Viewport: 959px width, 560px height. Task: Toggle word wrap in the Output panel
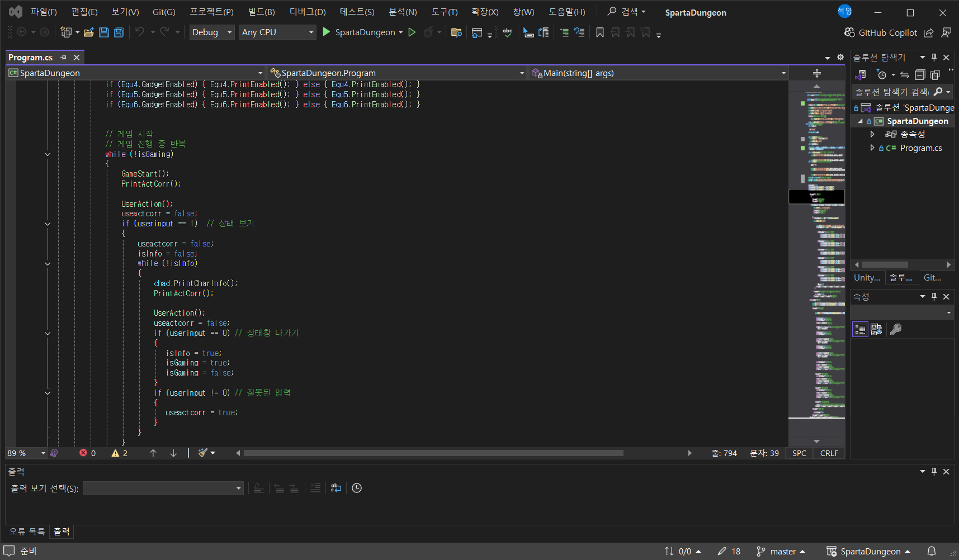(x=336, y=488)
